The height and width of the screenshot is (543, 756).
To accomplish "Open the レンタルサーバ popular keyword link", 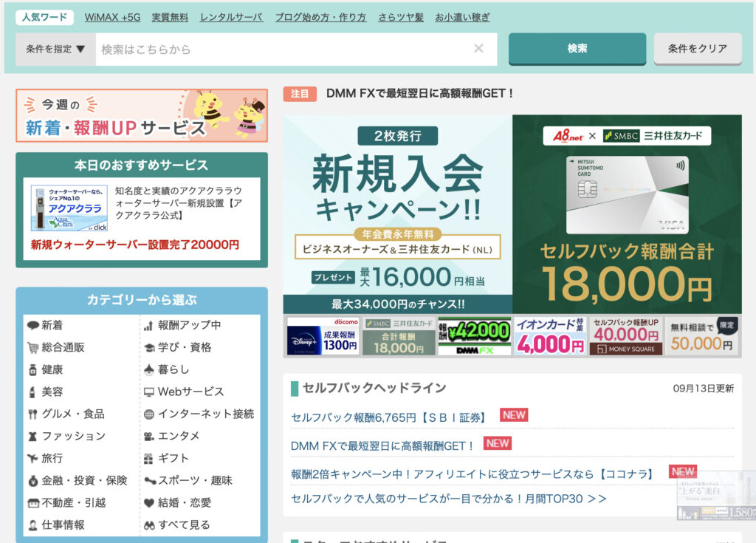I will (231, 17).
